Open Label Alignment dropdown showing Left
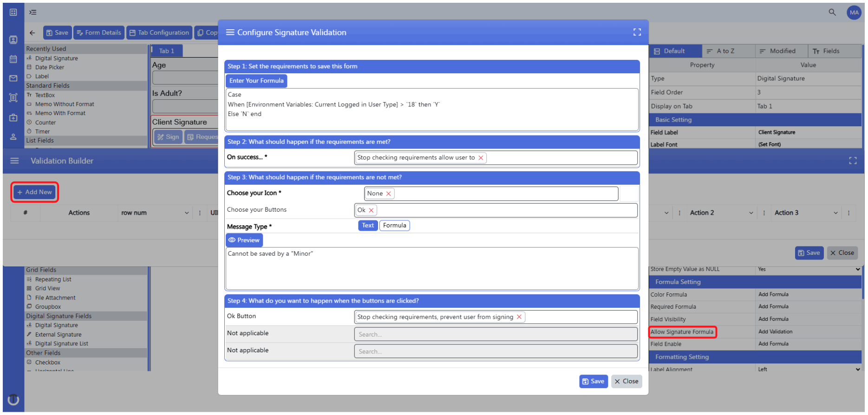Viewport: 868px width, 415px height. point(809,370)
